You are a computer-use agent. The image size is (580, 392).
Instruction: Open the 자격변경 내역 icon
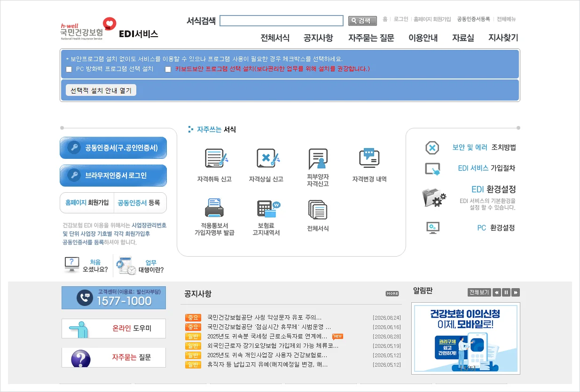coord(369,158)
